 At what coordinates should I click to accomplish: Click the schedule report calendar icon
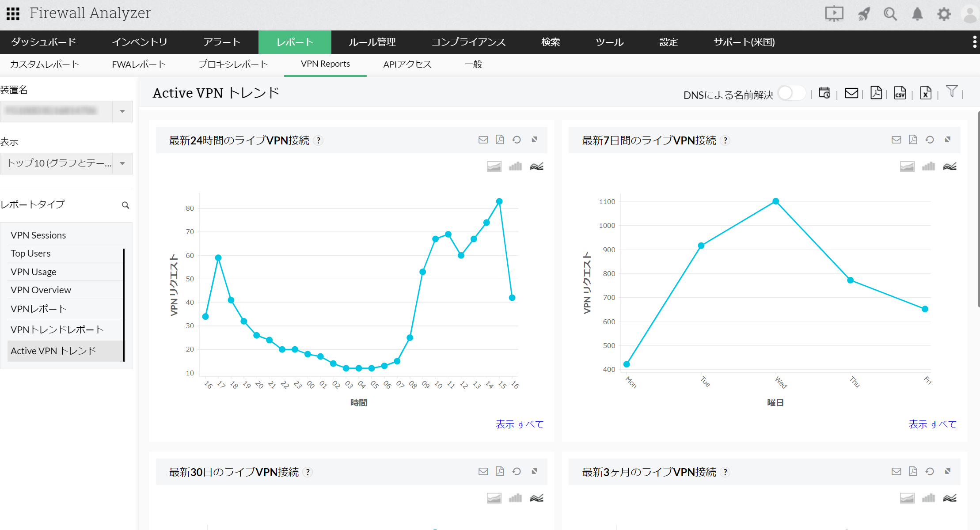click(x=824, y=93)
